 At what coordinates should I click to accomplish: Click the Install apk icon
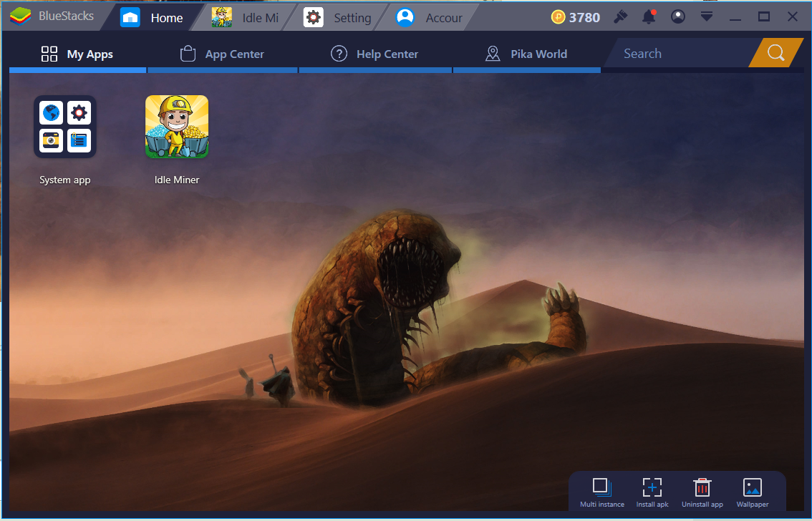click(652, 487)
